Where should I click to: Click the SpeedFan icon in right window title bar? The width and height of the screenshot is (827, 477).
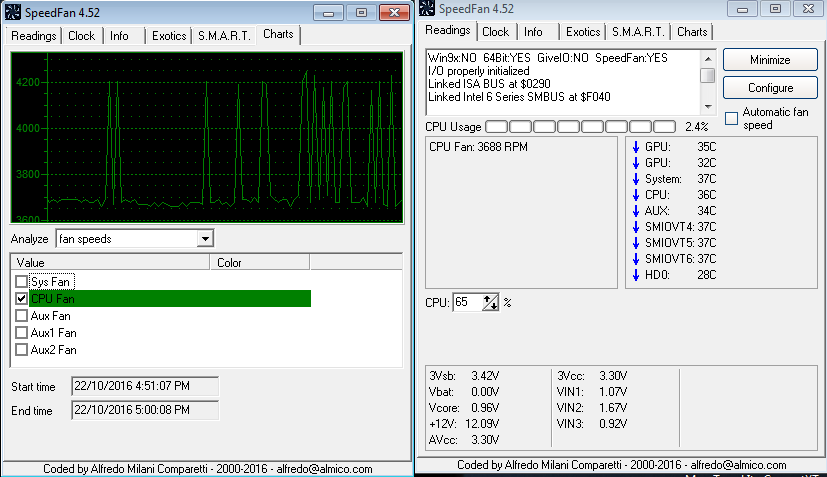click(427, 9)
